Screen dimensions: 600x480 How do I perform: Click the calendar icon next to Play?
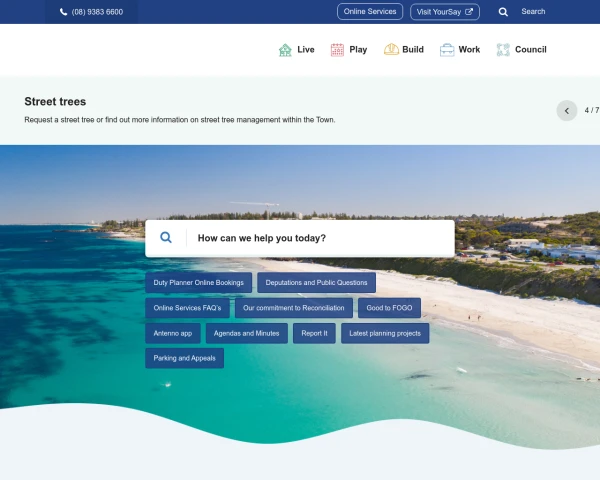(337, 49)
